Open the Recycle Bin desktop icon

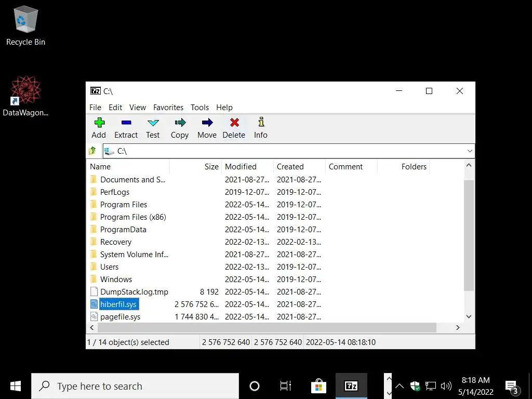26,26
